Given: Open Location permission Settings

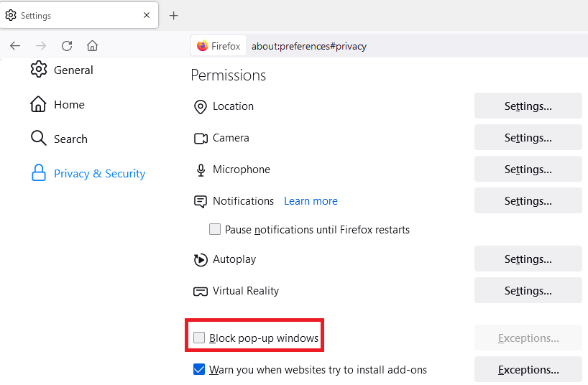Looking at the screenshot, I should click(x=528, y=106).
